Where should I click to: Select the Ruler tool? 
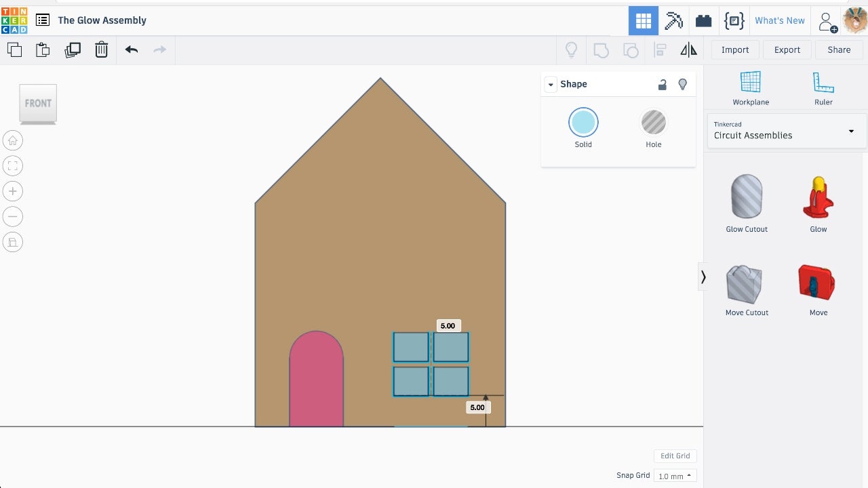[823, 88]
